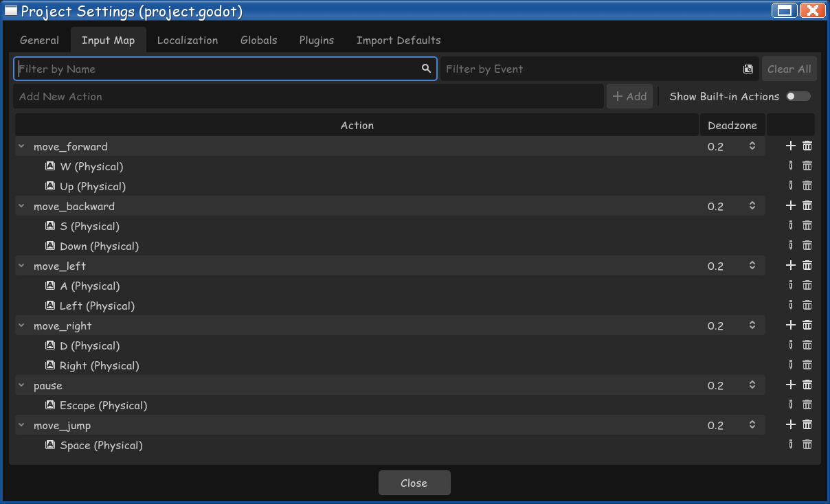Edit the Space (Physical) event
Screen dimensions: 830x504
coord(790,444)
